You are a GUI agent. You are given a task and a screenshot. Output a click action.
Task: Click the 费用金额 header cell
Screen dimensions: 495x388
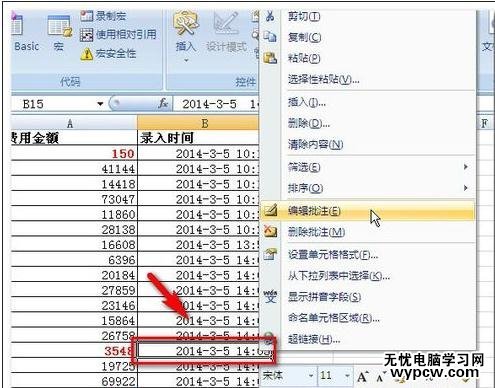point(73,138)
